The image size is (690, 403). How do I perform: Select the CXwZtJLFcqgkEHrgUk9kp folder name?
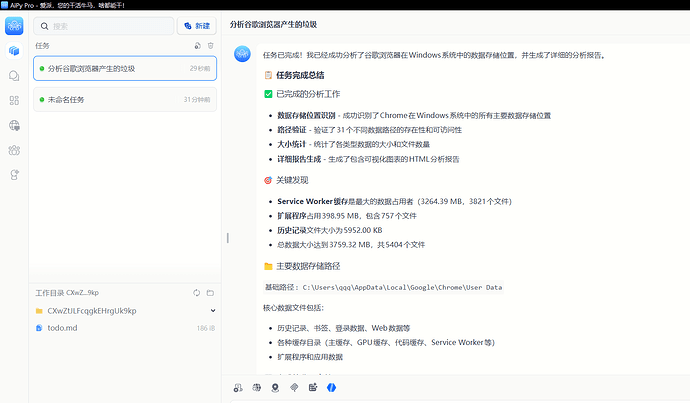[92, 311]
